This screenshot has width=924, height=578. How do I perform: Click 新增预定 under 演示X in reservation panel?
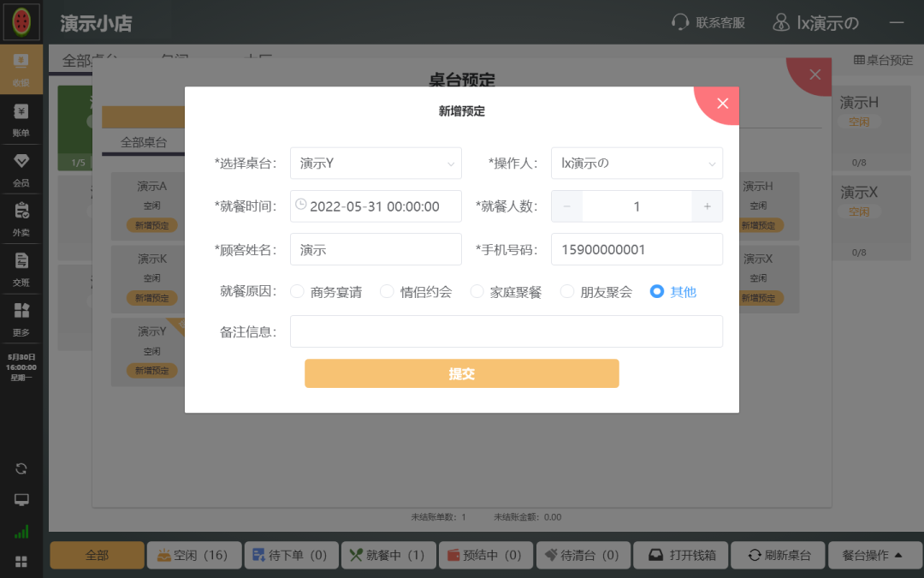761,298
